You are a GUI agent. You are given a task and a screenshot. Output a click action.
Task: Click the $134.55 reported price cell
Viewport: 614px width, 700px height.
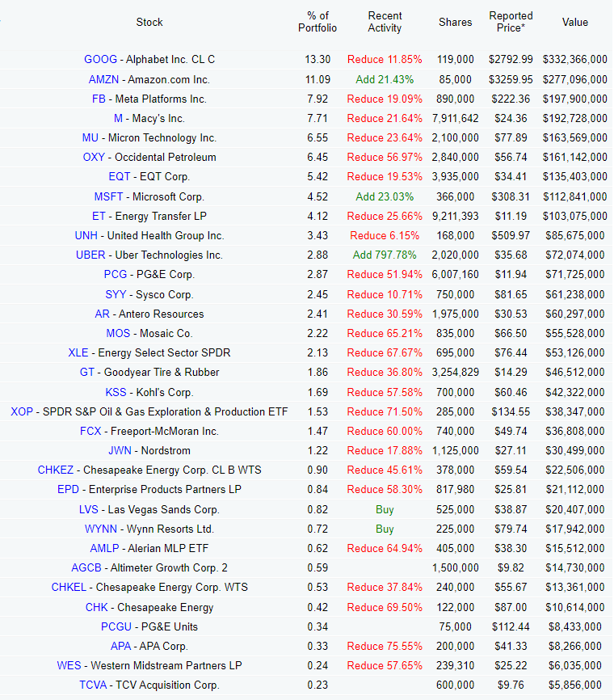click(511, 411)
